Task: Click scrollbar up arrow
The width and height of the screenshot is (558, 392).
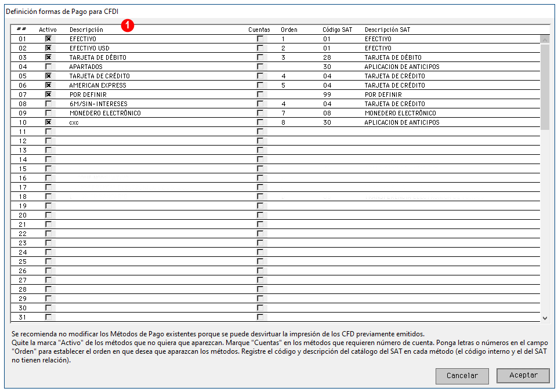Action: (545, 40)
